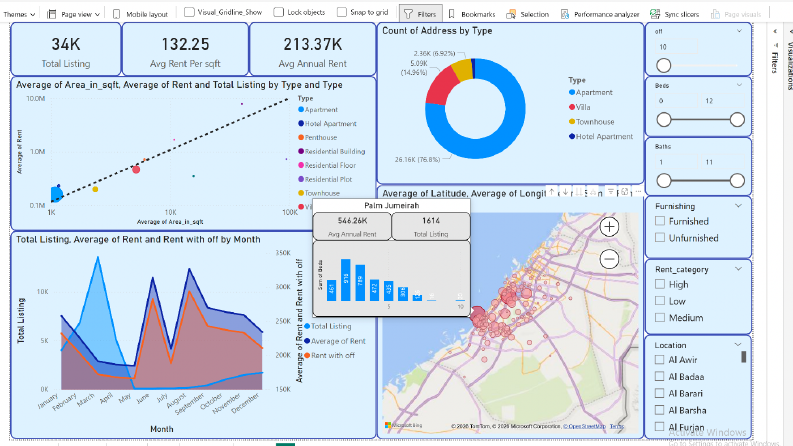
Task: Open Mobile layout view
Action: tap(140, 14)
